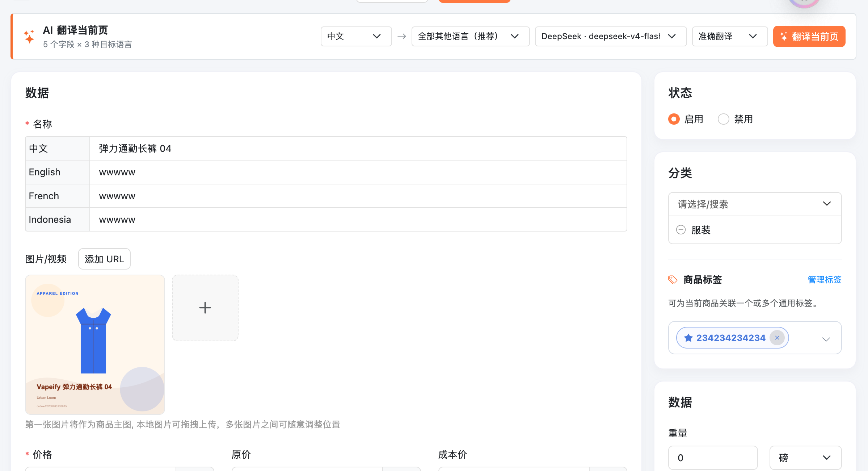The width and height of the screenshot is (868, 471).
Task: Edit the French name field
Action: click(358, 196)
